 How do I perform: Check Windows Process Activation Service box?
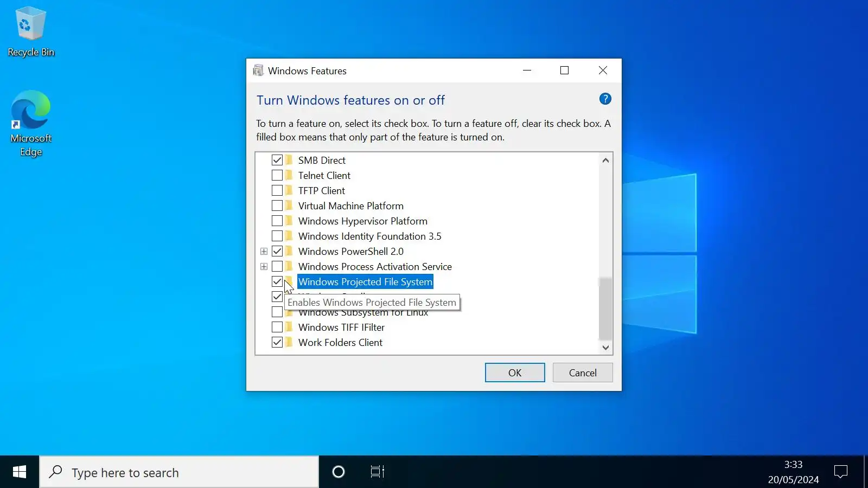click(277, 266)
